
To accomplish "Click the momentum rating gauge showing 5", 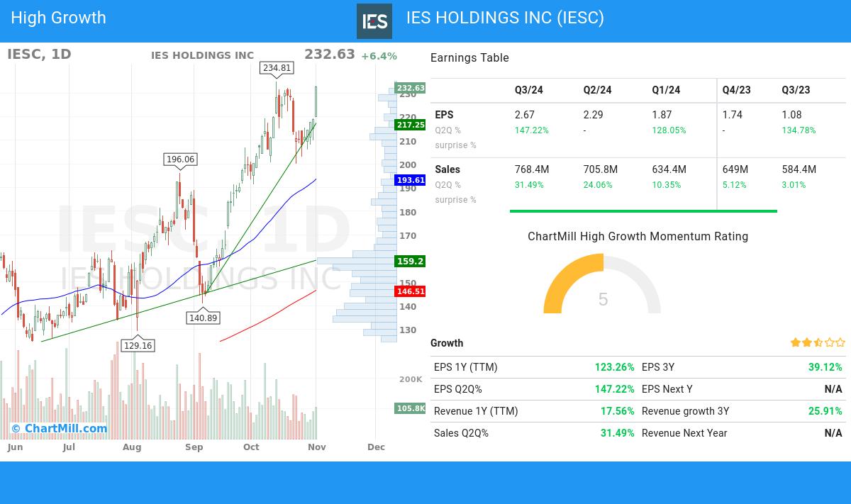I will click(602, 284).
